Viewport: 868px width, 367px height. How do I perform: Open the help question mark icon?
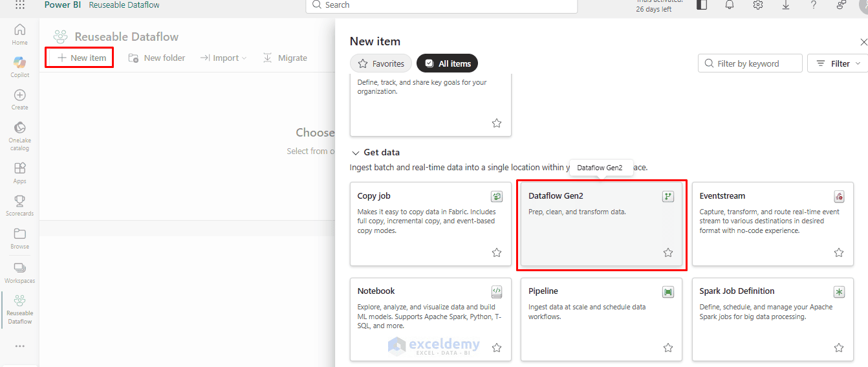[814, 5]
